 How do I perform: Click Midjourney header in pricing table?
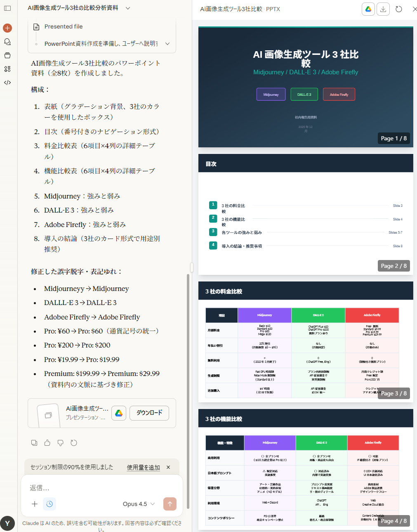(x=265, y=315)
